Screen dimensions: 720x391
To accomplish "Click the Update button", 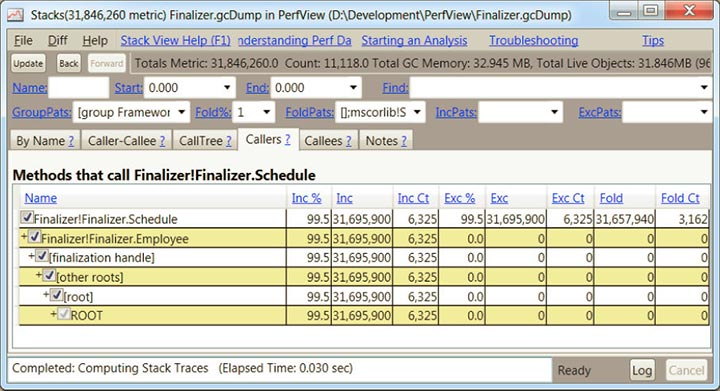I will [x=28, y=63].
